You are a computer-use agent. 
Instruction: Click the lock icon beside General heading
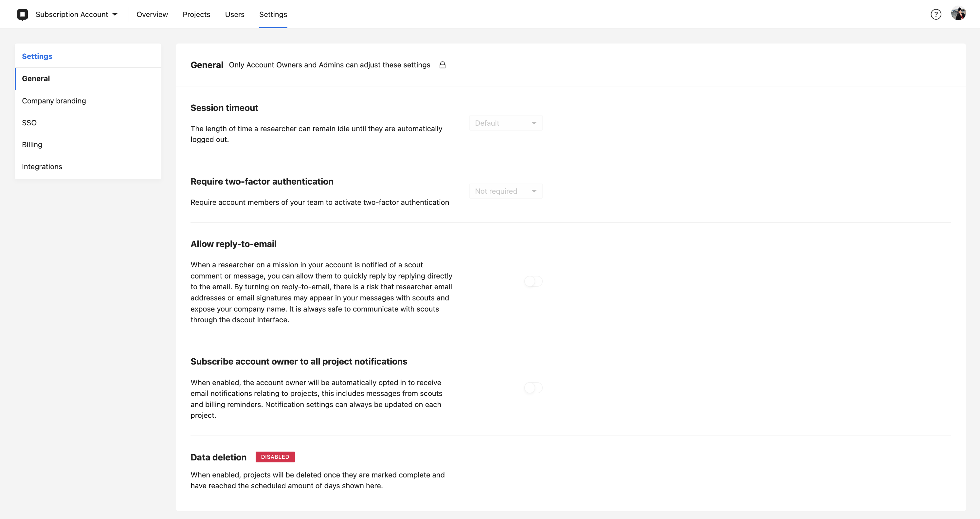(443, 65)
